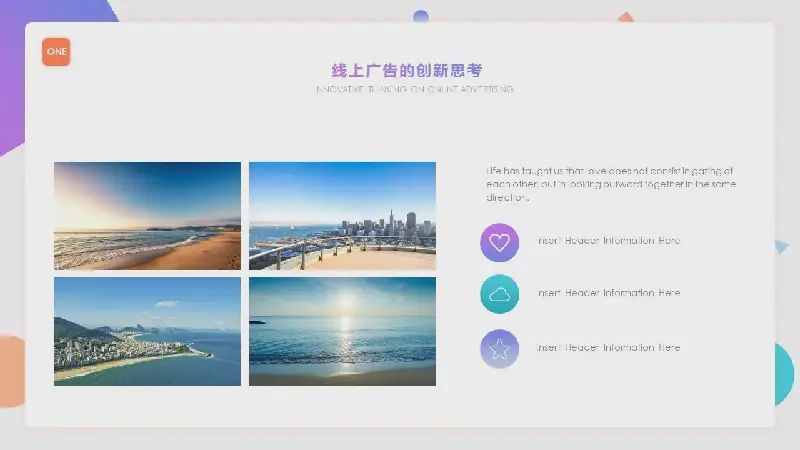Viewport: 800px width, 450px height.
Task: Click the Chinese title 线上广告的创新思考
Action: pos(407,70)
